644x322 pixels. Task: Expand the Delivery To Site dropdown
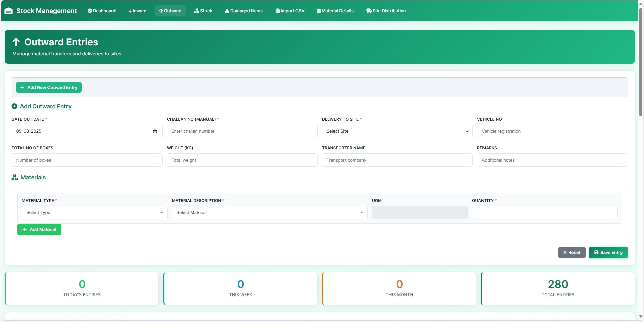[x=397, y=131]
